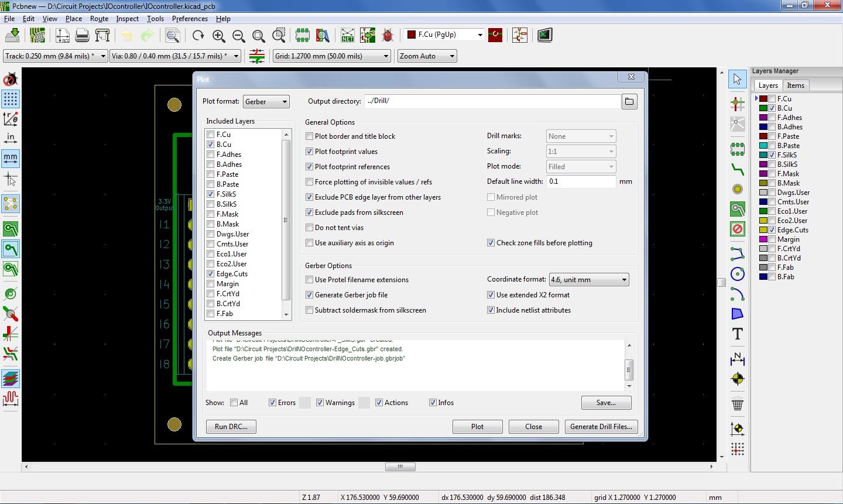The width and height of the screenshot is (843, 504).
Task: Toggle the grid display icon
Action: (x=11, y=99)
